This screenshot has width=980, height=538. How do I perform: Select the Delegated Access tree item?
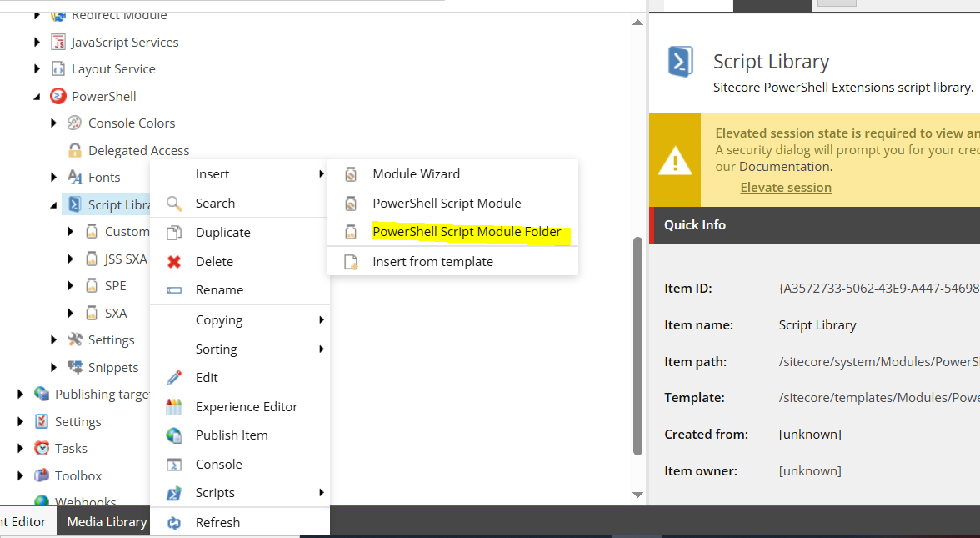click(138, 150)
